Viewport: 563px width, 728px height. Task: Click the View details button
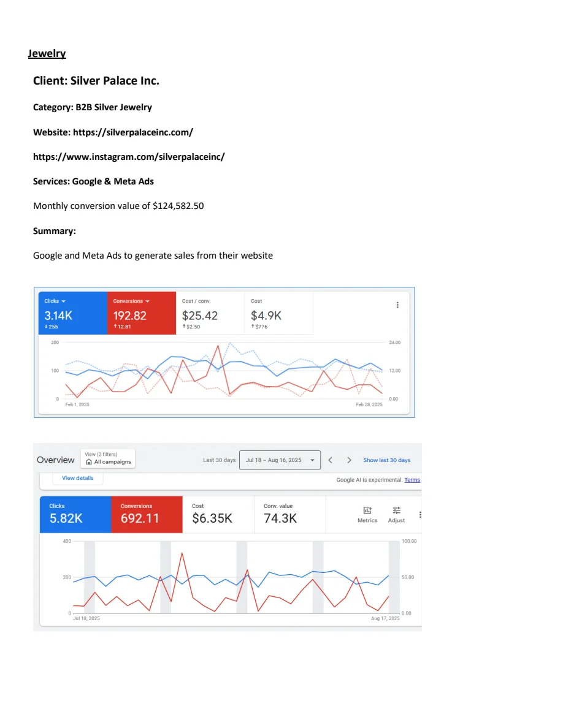coord(77,478)
